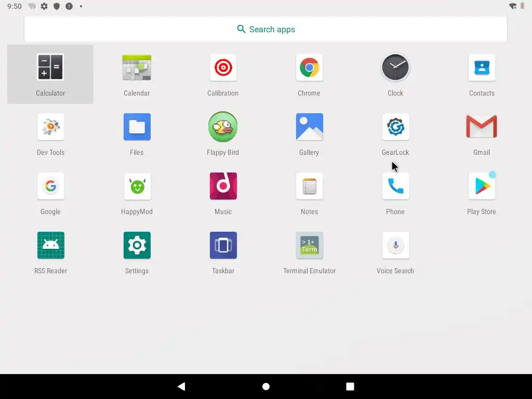
Task: Click the settings gear in status bar
Action: 44,6
